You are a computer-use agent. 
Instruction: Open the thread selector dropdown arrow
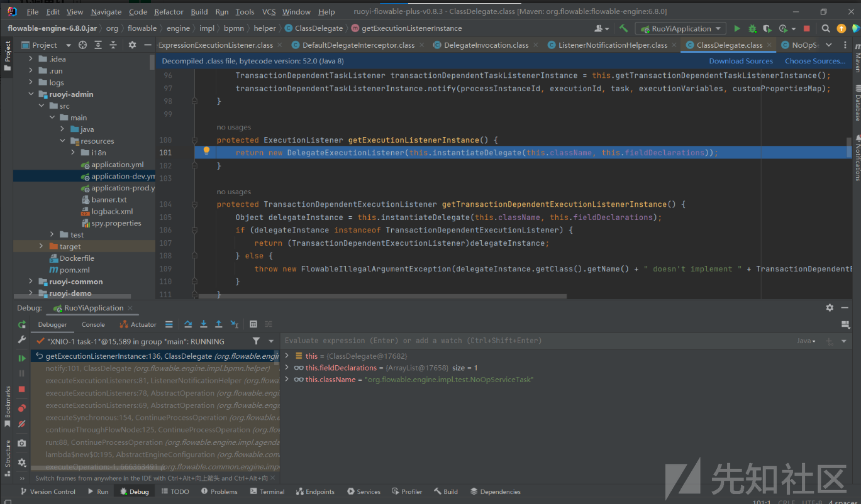coord(271,341)
